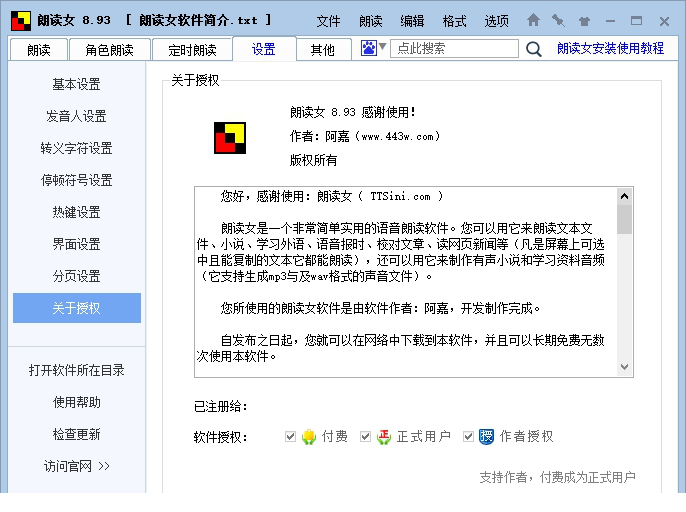Open 热键设置 in the sidebar
Screen dimensions: 686x512
pyautogui.click(x=77, y=212)
